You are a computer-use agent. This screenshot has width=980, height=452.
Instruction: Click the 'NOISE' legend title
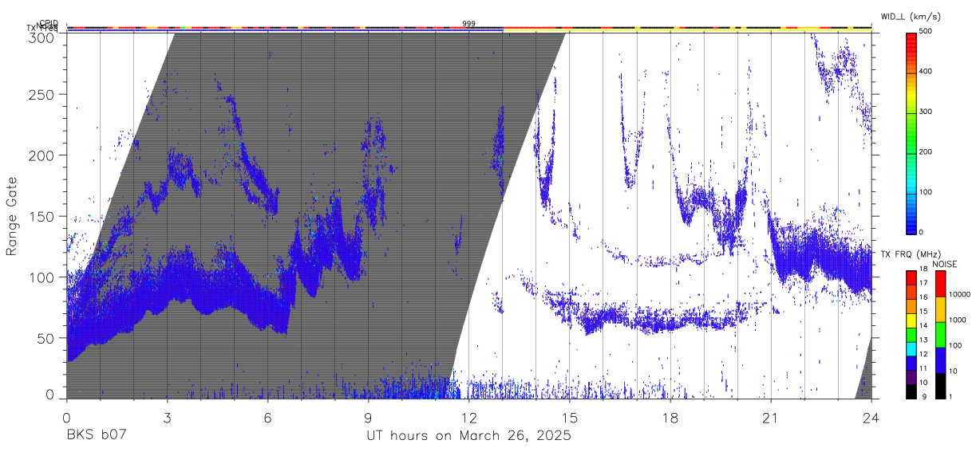[x=944, y=264]
